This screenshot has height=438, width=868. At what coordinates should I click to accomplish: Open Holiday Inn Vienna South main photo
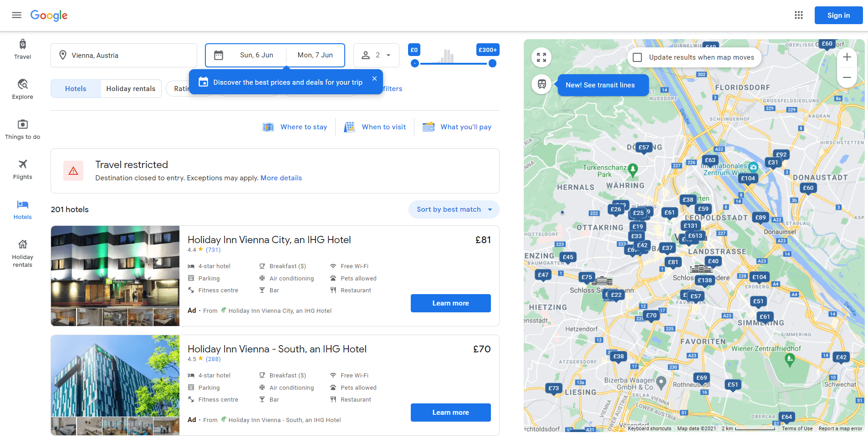point(115,376)
